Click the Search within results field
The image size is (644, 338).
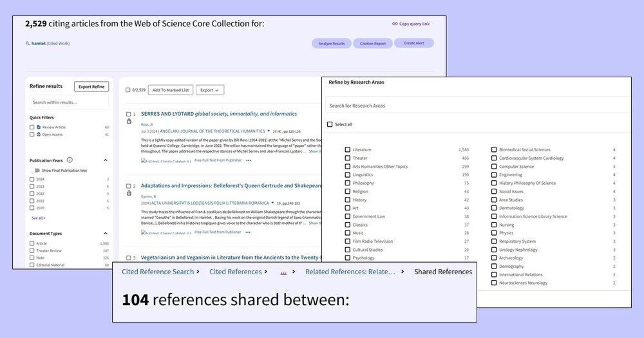tap(69, 102)
